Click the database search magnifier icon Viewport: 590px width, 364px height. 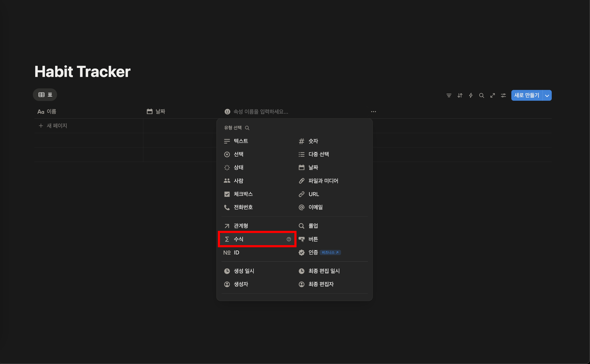tap(482, 96)
